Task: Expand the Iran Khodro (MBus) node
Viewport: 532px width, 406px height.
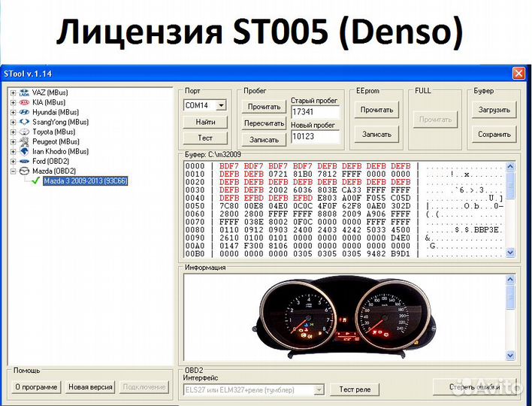Action: coord(14,152)
